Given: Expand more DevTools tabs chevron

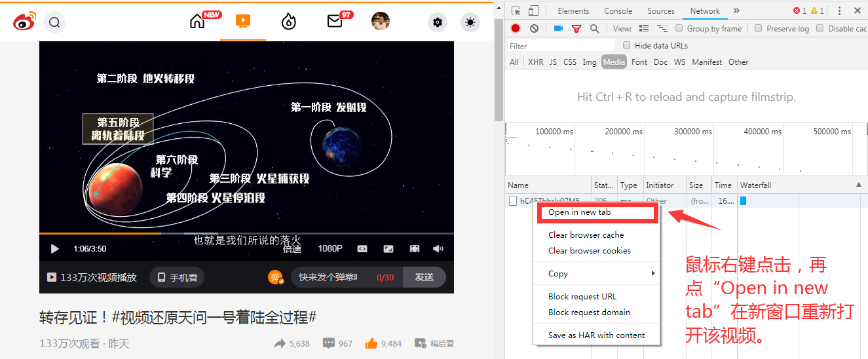Looking at the screenshot, I should coord(736,11).
